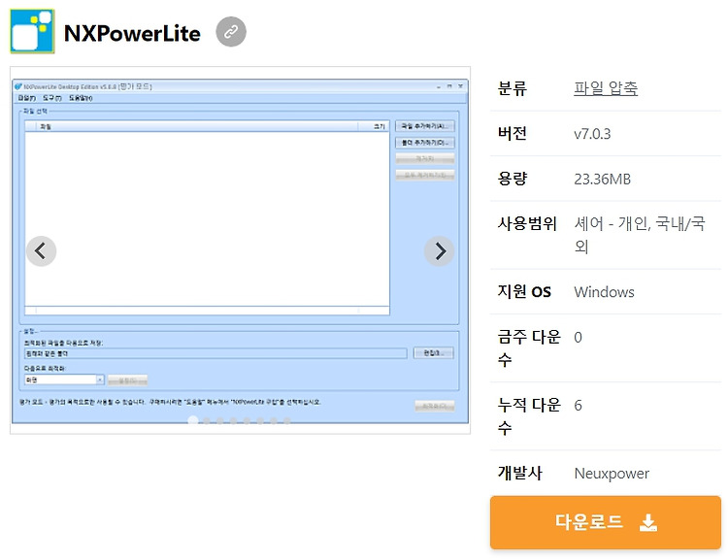Jump to the fourth carousel indicator dot
Image resolution: width=728 pixels, height=560 pixels.
[234, 421]
